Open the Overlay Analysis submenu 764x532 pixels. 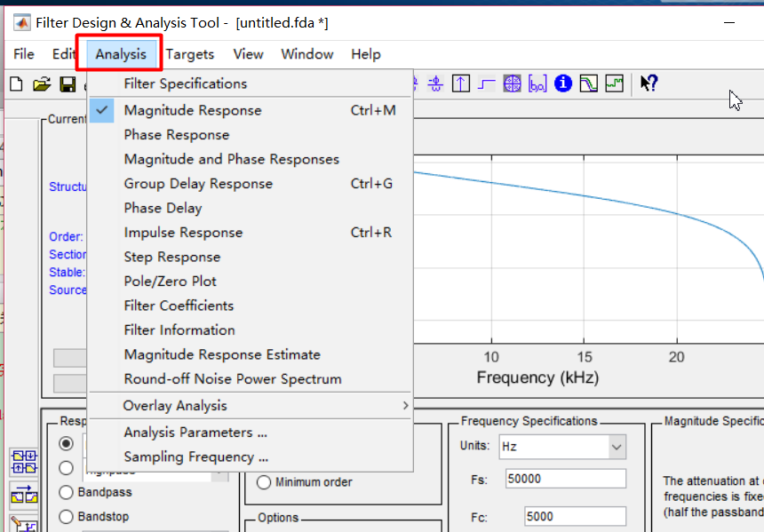pyautogui.click(x=251, y=405)
